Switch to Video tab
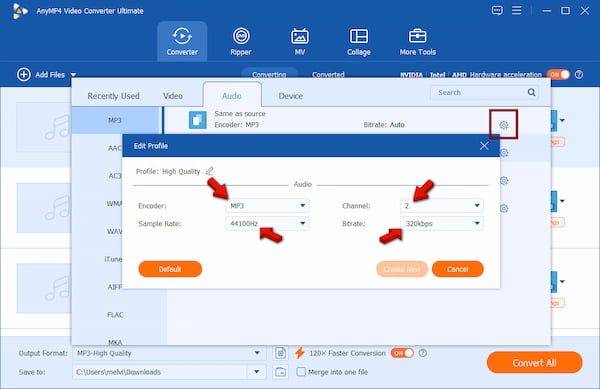 [x=173, y=96]
